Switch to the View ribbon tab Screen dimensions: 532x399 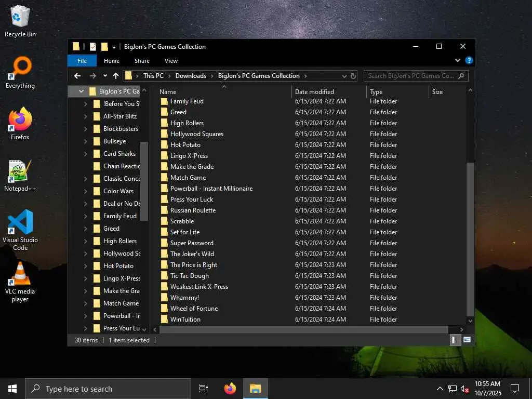click(171, 61)
